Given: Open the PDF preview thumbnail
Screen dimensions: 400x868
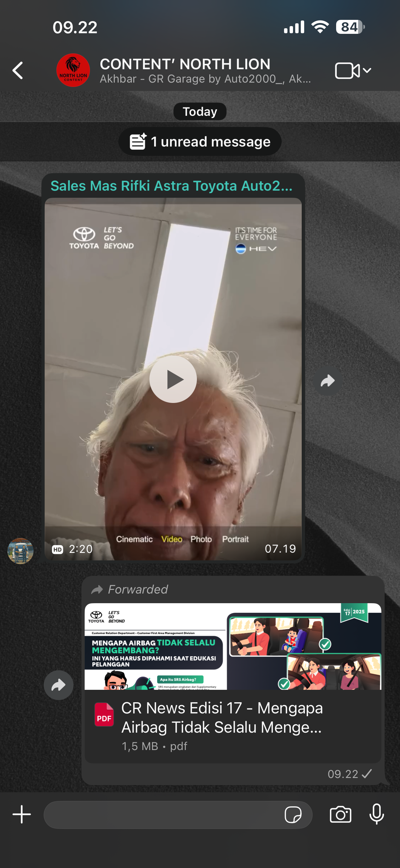Looking at the screenshot, I should tap(233, 646).
